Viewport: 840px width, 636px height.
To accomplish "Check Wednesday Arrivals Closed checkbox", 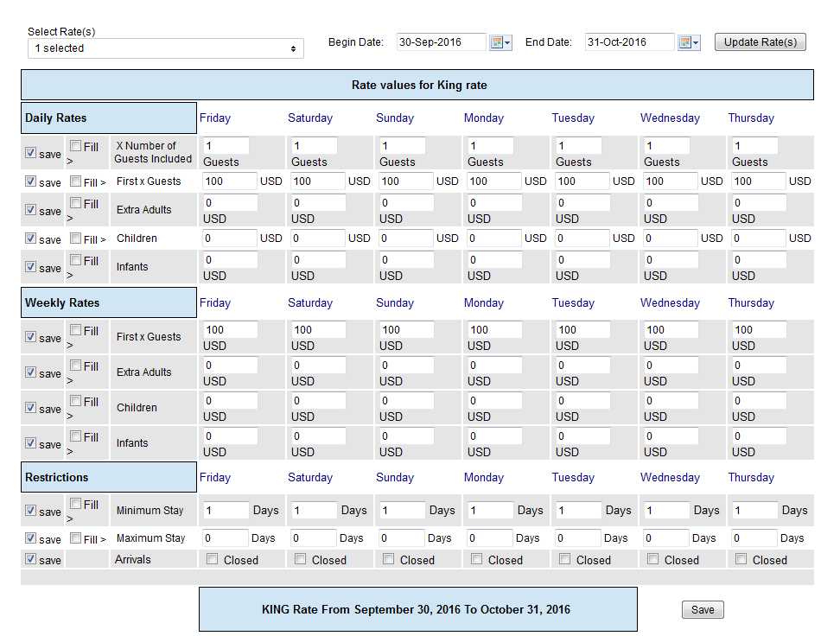I will coord(652,559).
